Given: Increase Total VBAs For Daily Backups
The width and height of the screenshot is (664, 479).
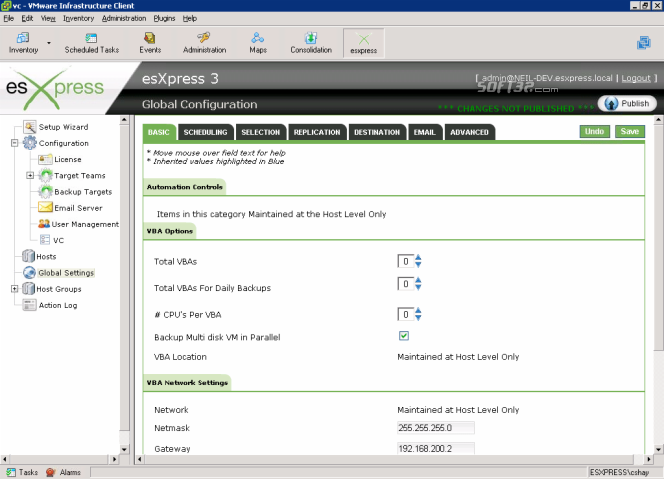Looking at the screenshot, I should 418,280.
